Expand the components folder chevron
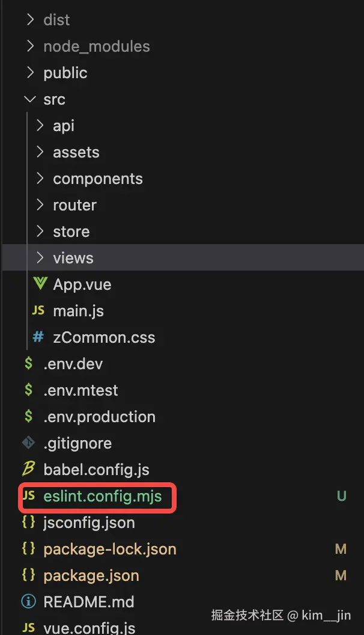364x635 pixels. point(40,179)
